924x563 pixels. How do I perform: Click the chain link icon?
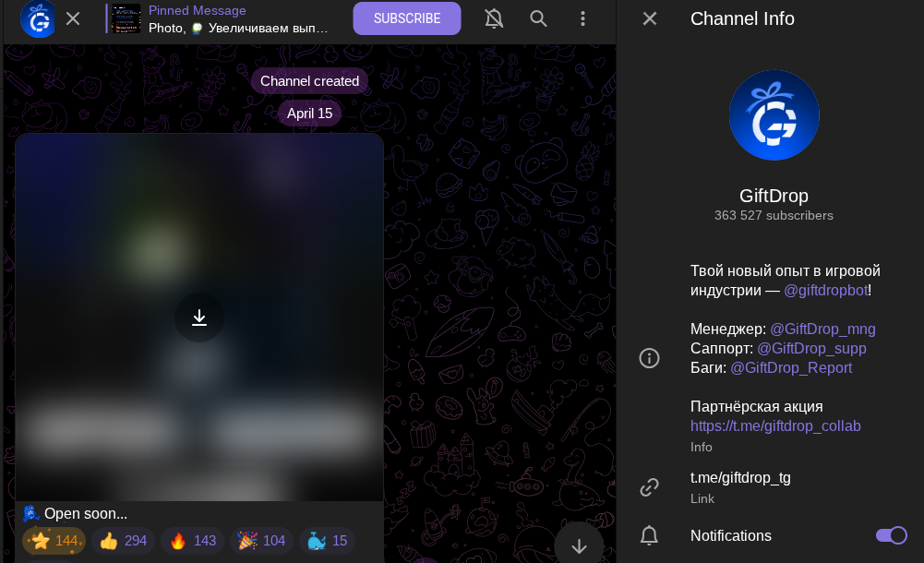point(650,487)
